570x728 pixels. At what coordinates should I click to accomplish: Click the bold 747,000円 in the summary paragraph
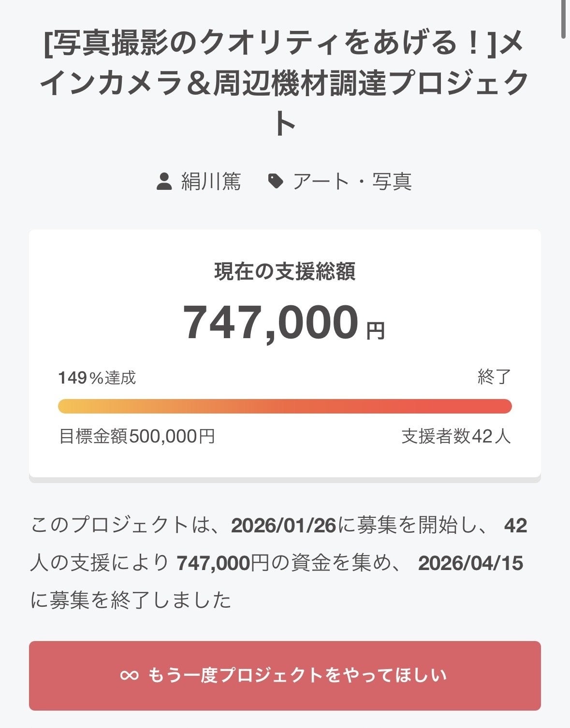pos(222,563)
